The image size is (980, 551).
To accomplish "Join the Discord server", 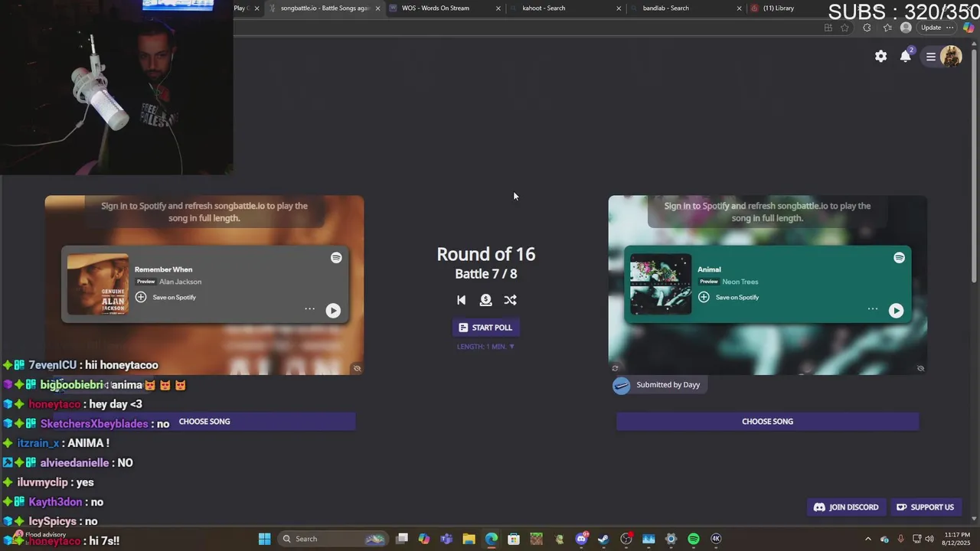I will 846,507.
